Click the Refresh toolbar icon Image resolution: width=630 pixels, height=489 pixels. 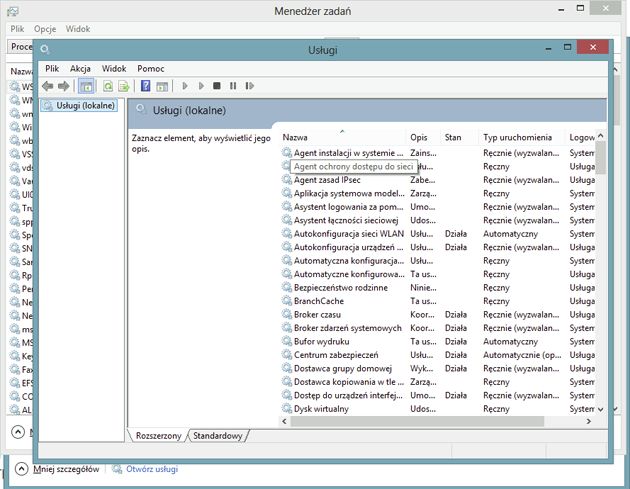[108, 86]
